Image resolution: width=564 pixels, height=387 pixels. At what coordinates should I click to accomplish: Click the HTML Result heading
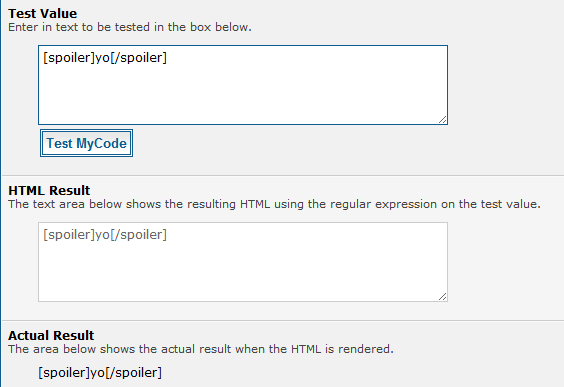[x=49, y=190]
